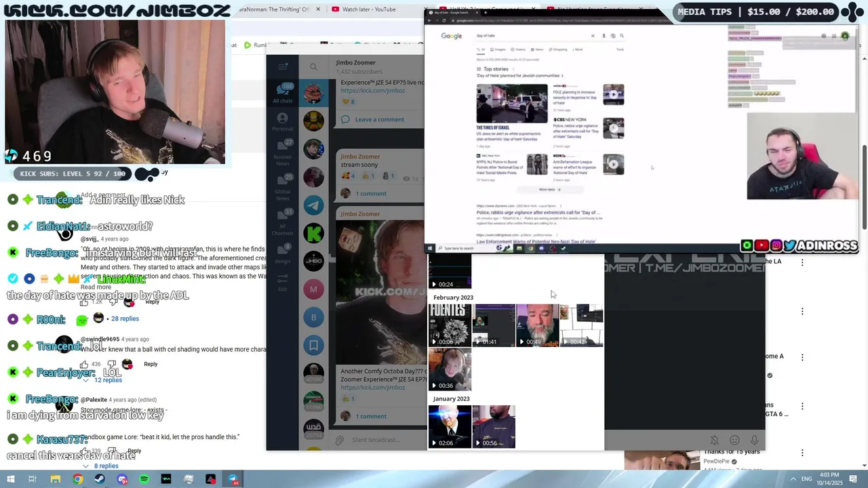Play the 00:56 video thumbnail
The image size is (868, 488).
click(494, 426)
